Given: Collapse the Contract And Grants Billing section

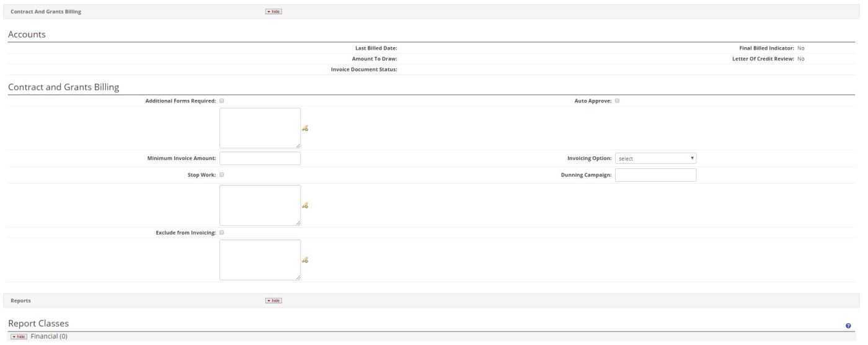Looking at the screenshot, I should coord(273,11).
